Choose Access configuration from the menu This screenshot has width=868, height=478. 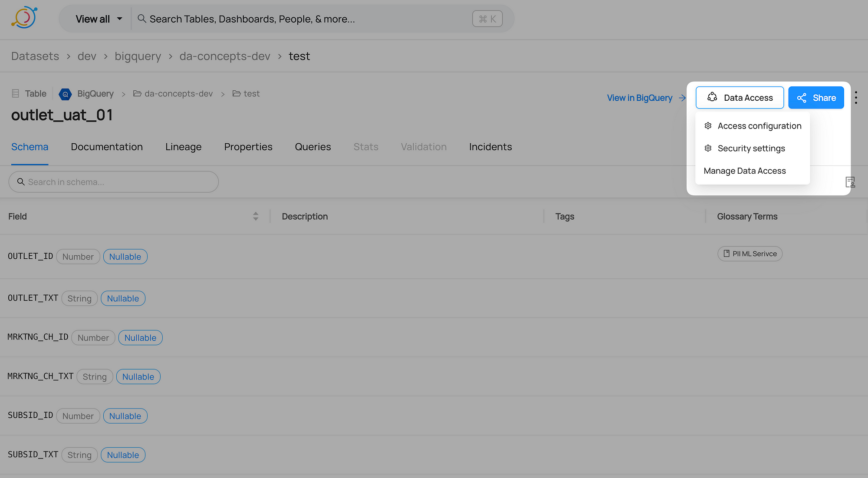click(x=753, y=126)
